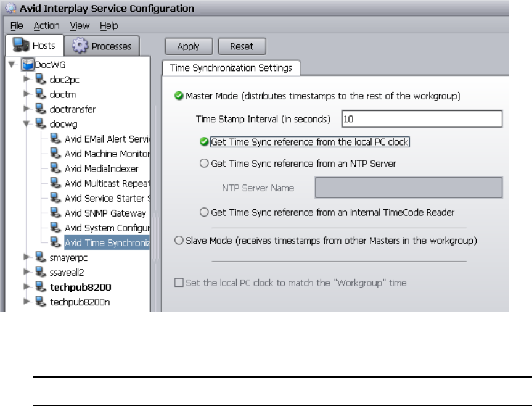
Task: Click the Avid MediaIndexer service icon
Action: (x=55, y=168)
